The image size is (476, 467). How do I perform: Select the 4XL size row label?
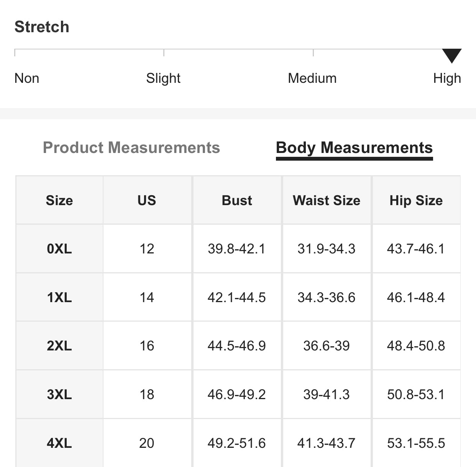(59, 443)
